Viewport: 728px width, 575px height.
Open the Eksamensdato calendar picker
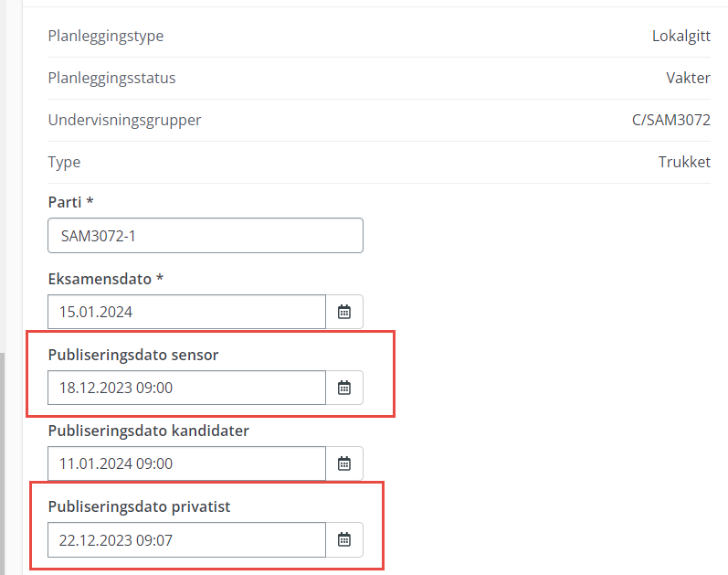344,312
